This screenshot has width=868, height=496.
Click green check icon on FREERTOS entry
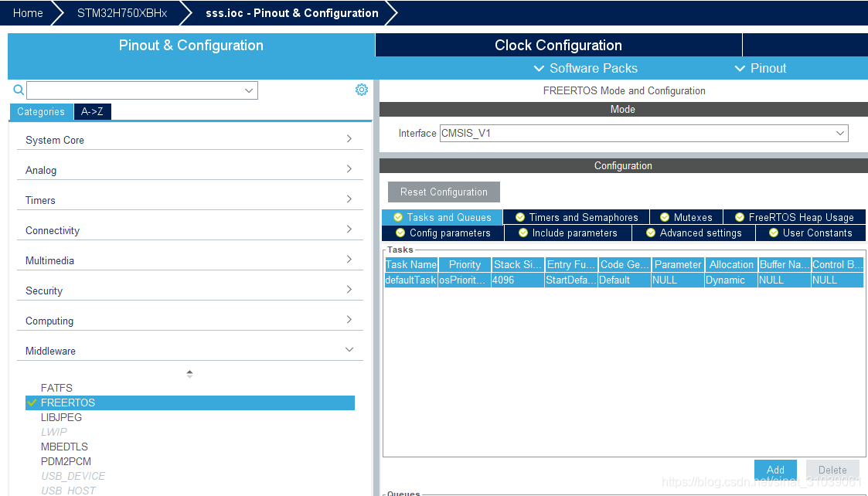click(x=32, y=403)
